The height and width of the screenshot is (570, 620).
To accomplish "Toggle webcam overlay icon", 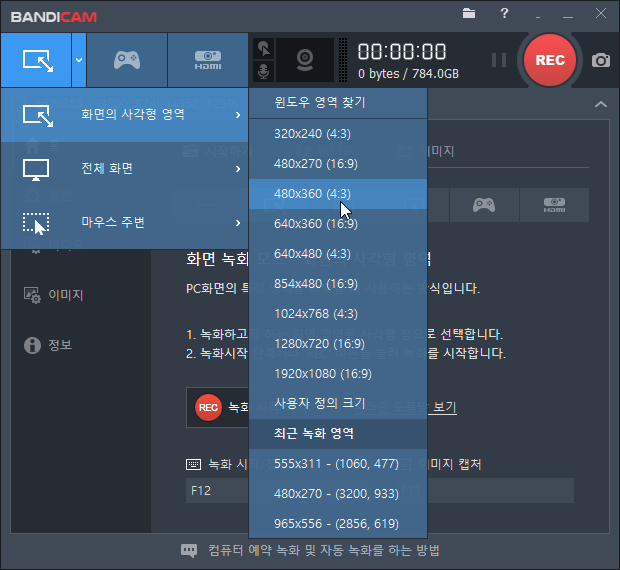I will (305, 60).
